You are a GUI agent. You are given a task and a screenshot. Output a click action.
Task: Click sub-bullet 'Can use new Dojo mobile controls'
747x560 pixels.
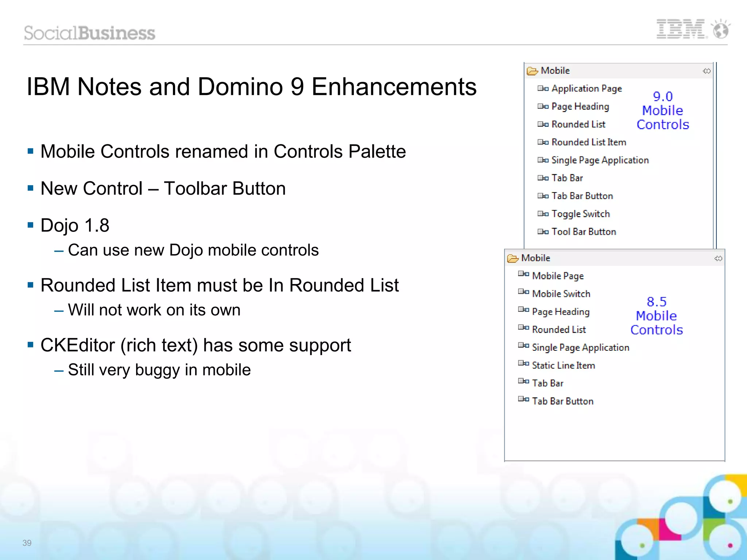click(x=193, y=250)
